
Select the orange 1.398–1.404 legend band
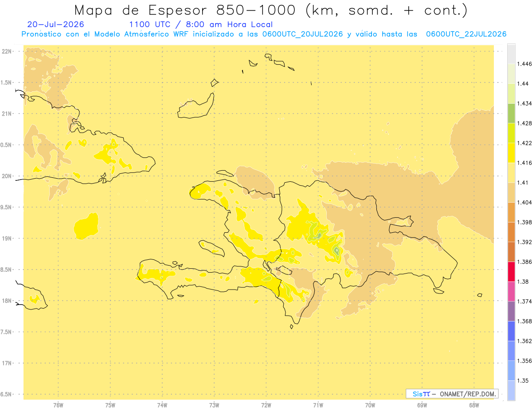(x=511, y=212)
